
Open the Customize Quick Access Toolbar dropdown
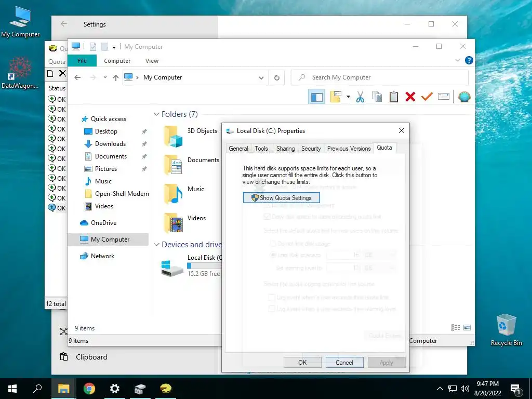pos(114,47)
